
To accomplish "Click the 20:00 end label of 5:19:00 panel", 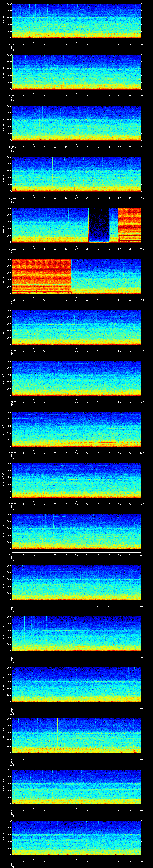I will [x=141, y=300].
